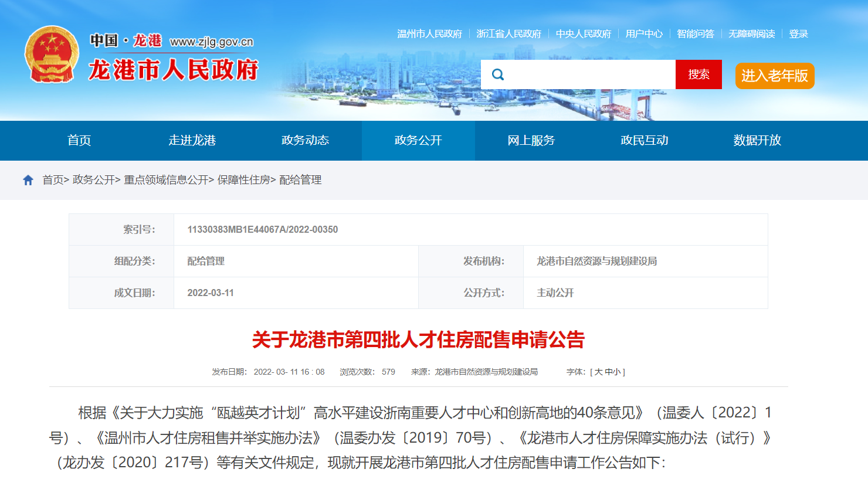This screenshot has width=868, height=479.
Task: Click the national emblem logo
Action: pyautogui.click(x=52, y=55)
